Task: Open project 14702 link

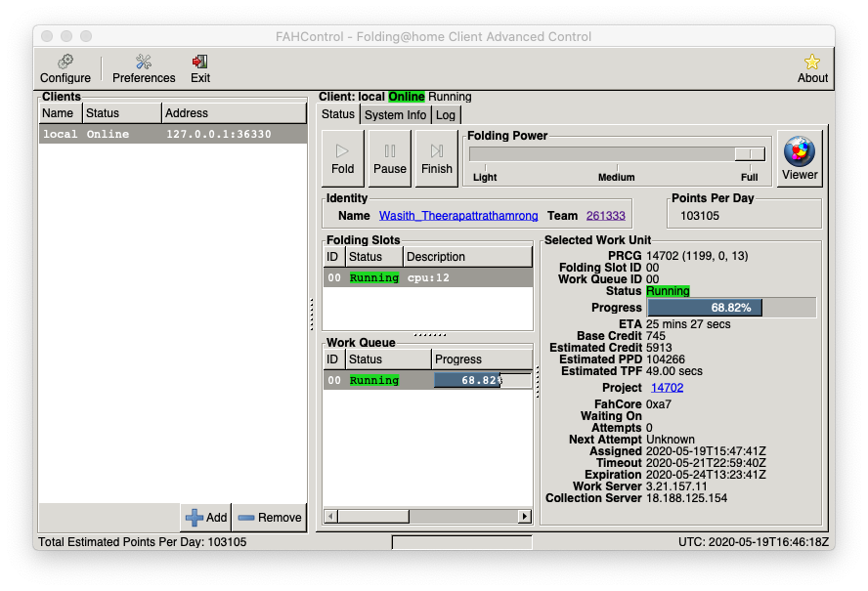Action: pos(668,388)
